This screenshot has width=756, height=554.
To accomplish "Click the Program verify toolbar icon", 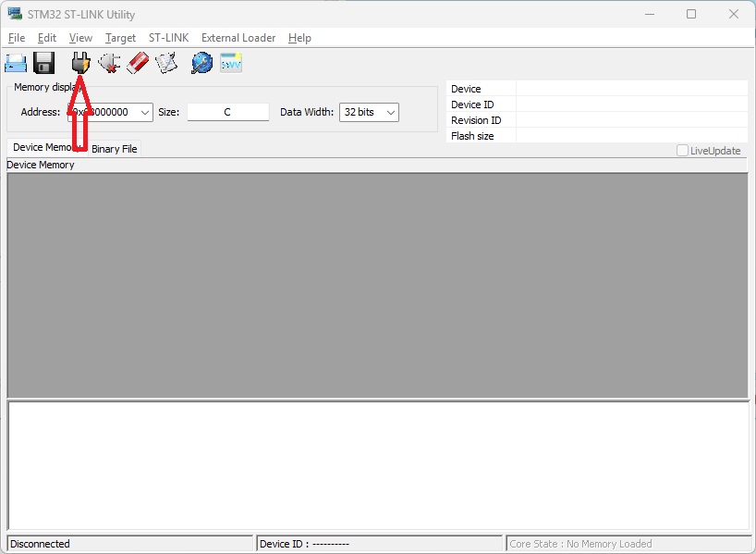I will (x=166, y=63).
